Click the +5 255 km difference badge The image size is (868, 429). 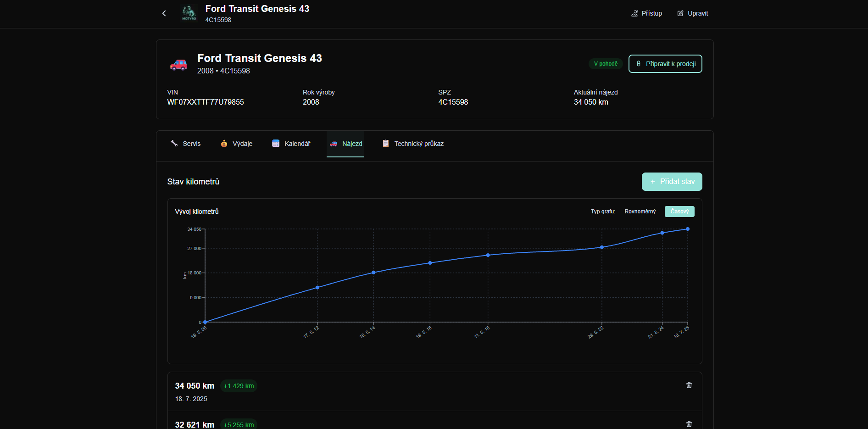[239, 424]
